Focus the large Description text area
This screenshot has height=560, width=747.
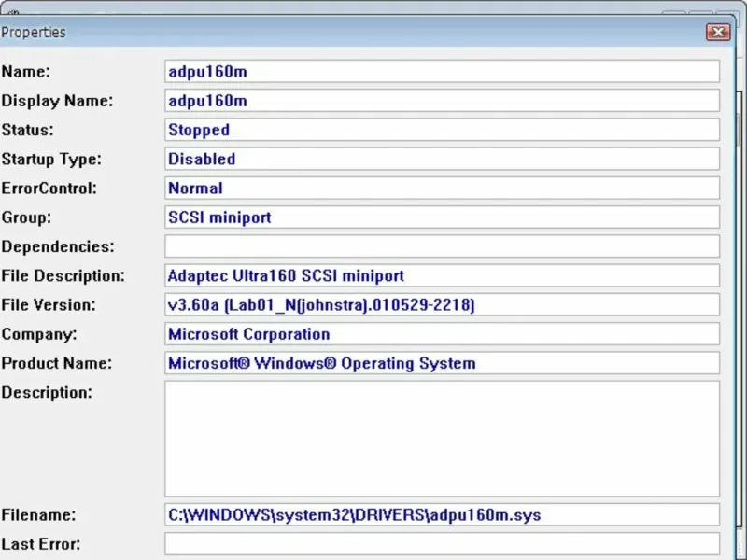pyautogui.click(x=442, y=439)
